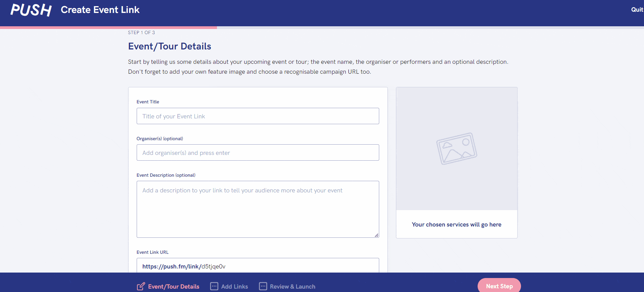Focus the Event Title input field
644x292 pixels.
coord(258,116)
